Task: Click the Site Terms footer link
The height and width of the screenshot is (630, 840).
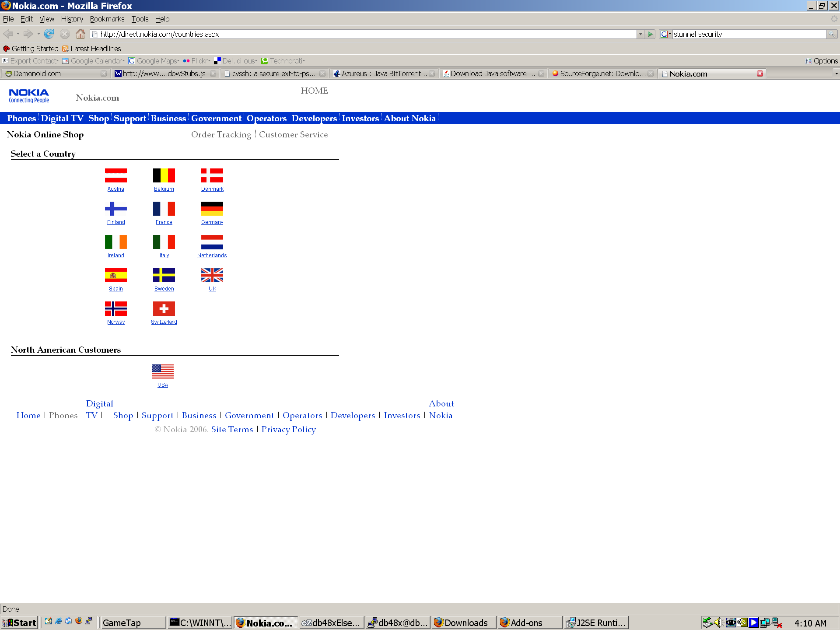Action: coord(232,430)
